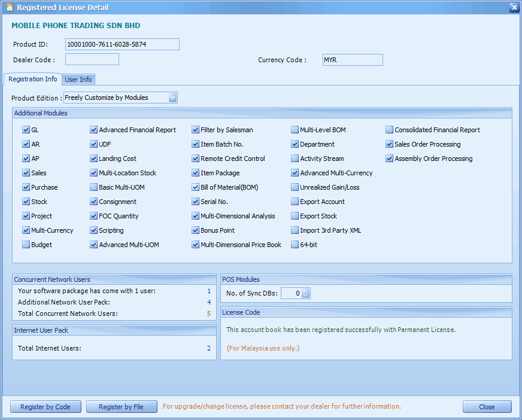Uncheck the Item Batch No. module
522x420 pixels.
pyautogui.click(x=195, y=144)
